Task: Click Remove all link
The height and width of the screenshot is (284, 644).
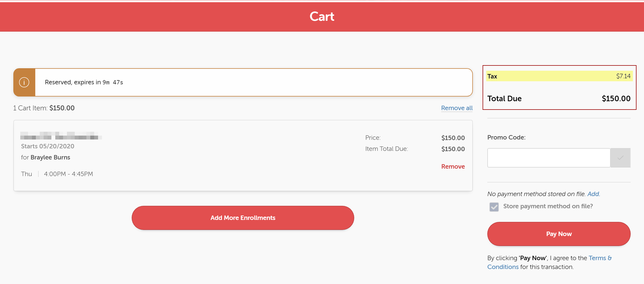Action: (456, 108)
